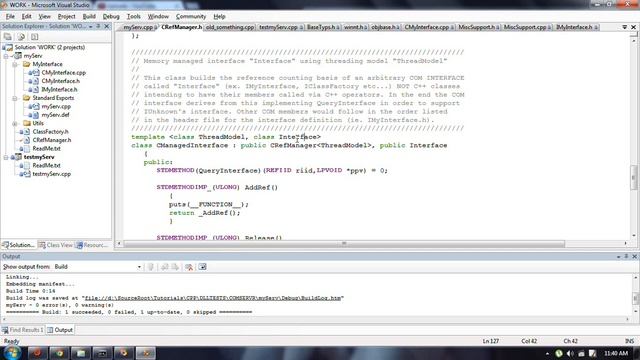Screen dimensions: 640x360
Task: Collapse the myServ project node
Action: (6, 56)
